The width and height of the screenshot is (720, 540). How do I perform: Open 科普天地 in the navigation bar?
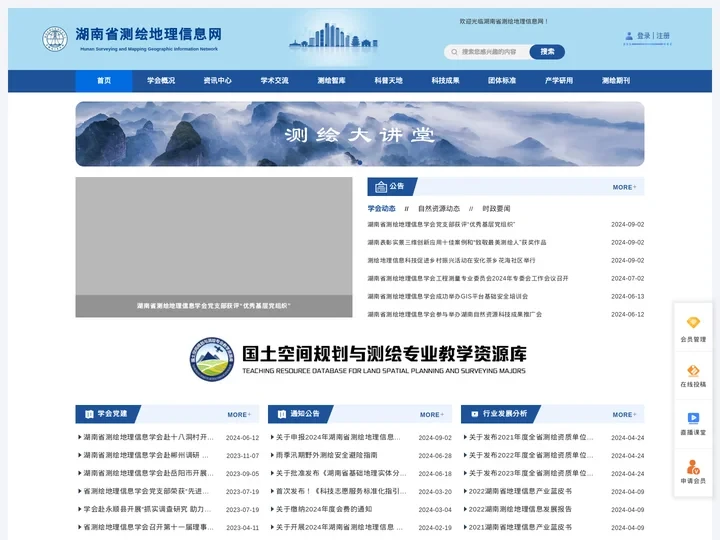pos(388,81)
